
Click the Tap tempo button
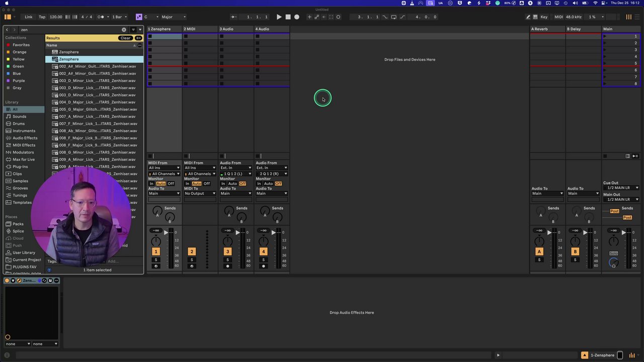42,17
